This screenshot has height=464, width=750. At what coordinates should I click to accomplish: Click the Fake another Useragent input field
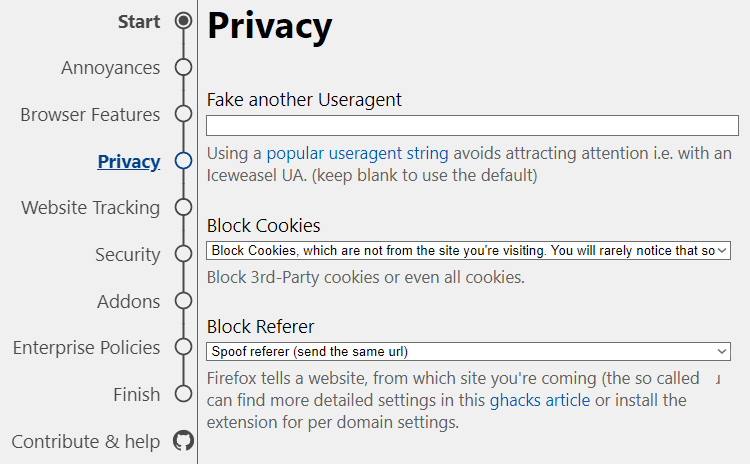point(472,125)
